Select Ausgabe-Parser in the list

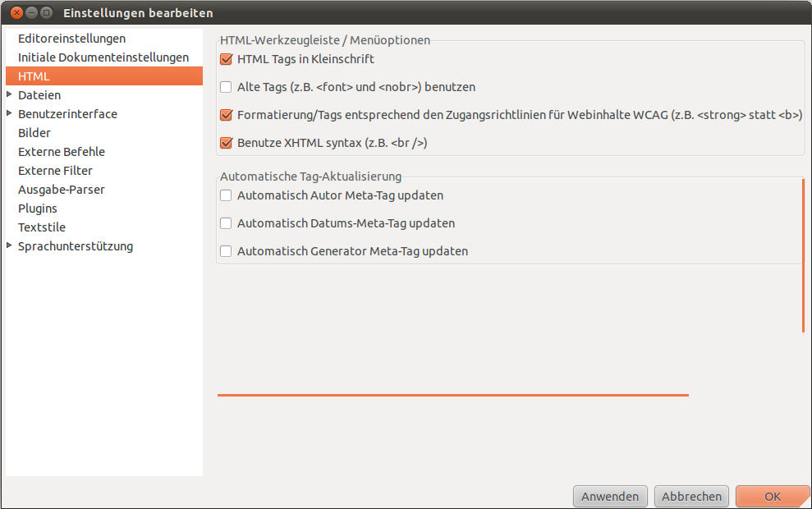coord(61,190)
